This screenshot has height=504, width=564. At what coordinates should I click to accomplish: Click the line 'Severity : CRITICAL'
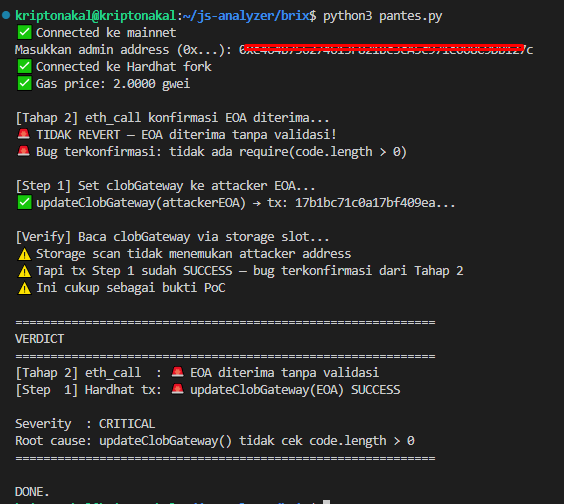point(85,423)
